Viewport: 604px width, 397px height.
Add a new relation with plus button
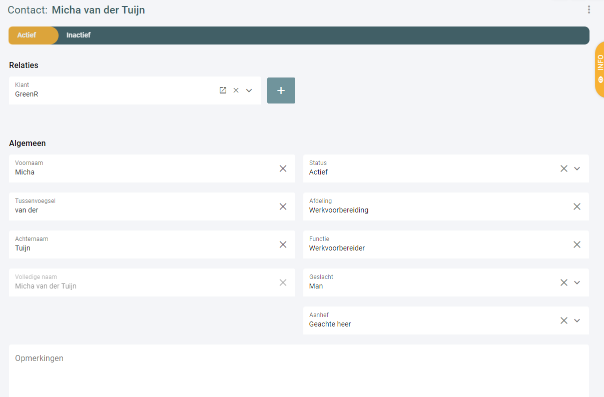point(281,90)
